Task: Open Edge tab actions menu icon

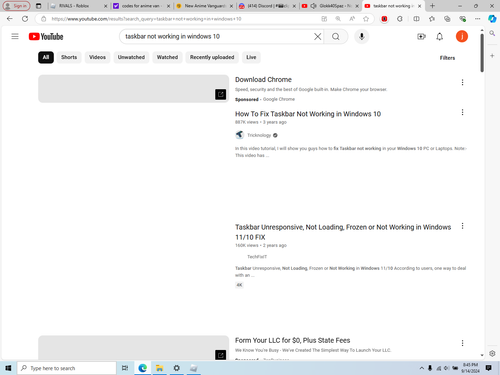Action: pyautogui.click(x=39, y=6)
